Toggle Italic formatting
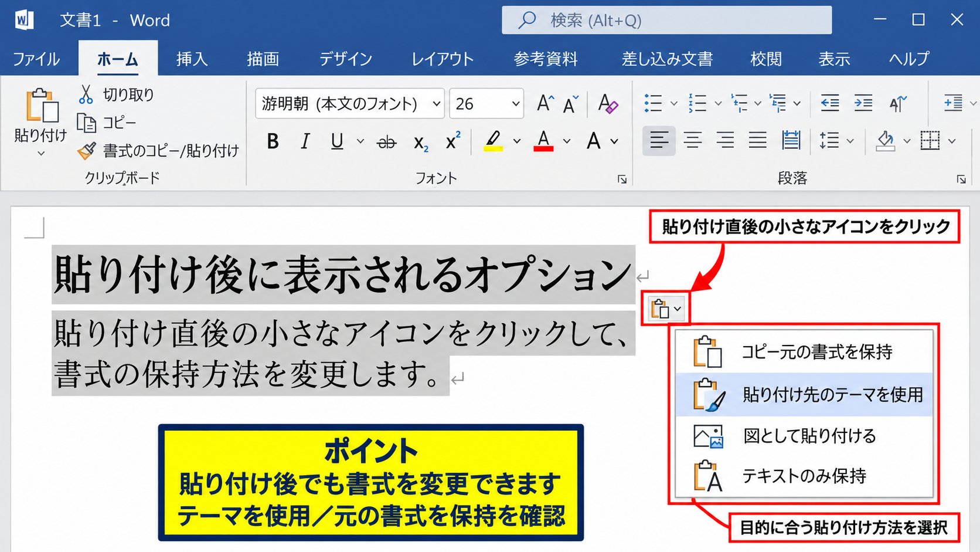980x552 pixels. point(305,141)
